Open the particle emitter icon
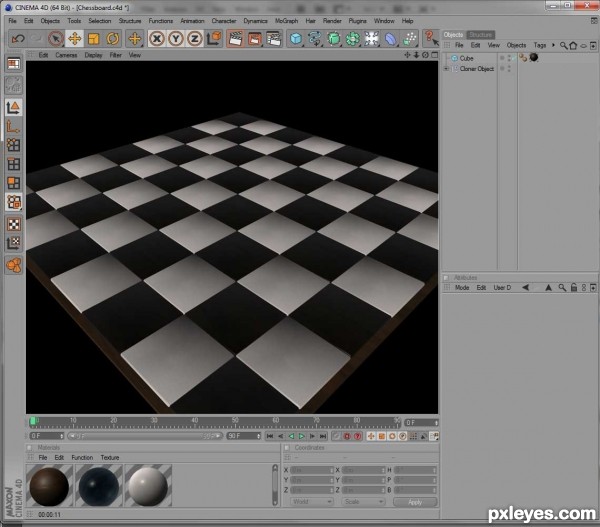The height and width of the screenshot is (527, 600). click(x=410, y=39)
